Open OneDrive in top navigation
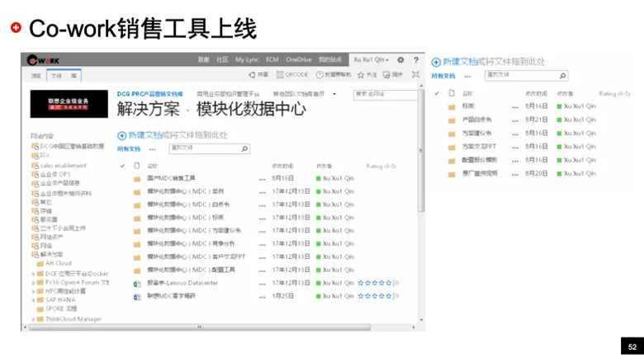Screen dimensions: 644x362 [299, 60]
